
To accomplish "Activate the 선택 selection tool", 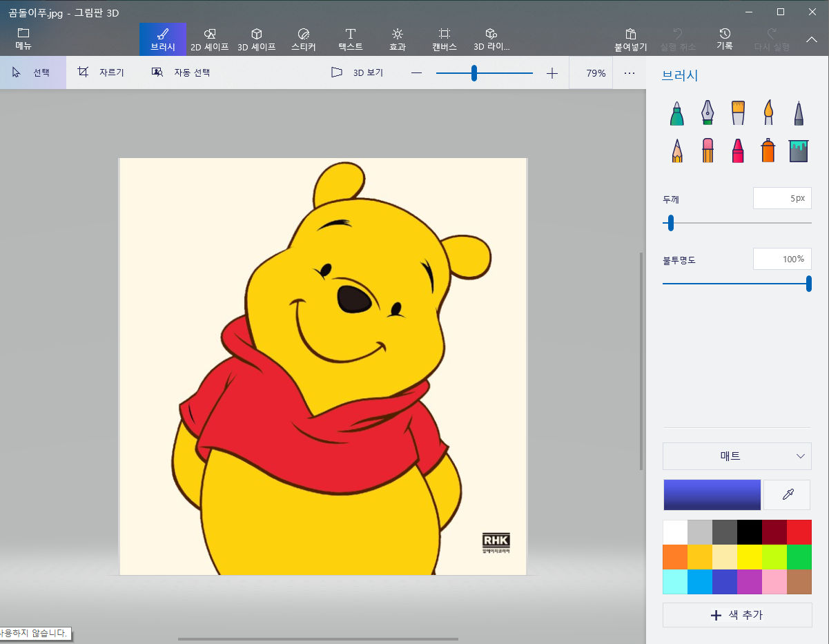I will (32, 72).
